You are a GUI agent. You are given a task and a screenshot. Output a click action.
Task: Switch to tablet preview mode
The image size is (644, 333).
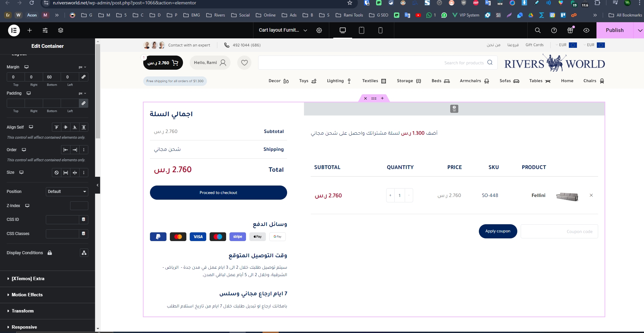pos(362,30)
